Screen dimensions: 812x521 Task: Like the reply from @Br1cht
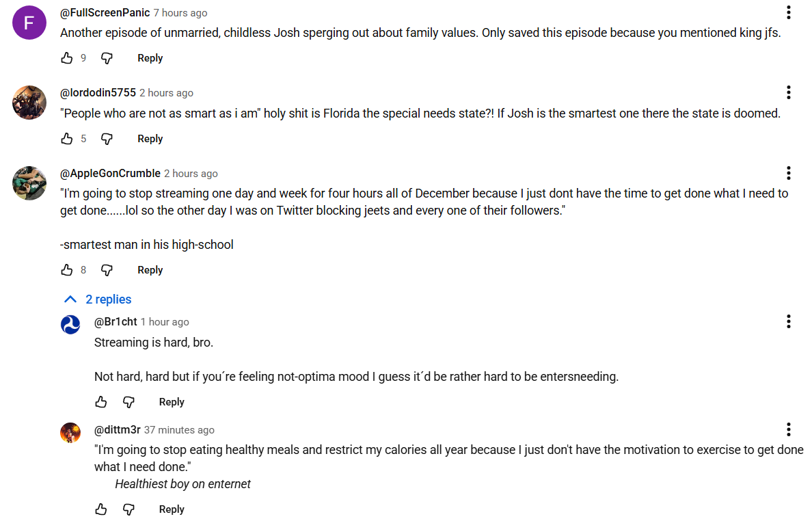point(101,402)
